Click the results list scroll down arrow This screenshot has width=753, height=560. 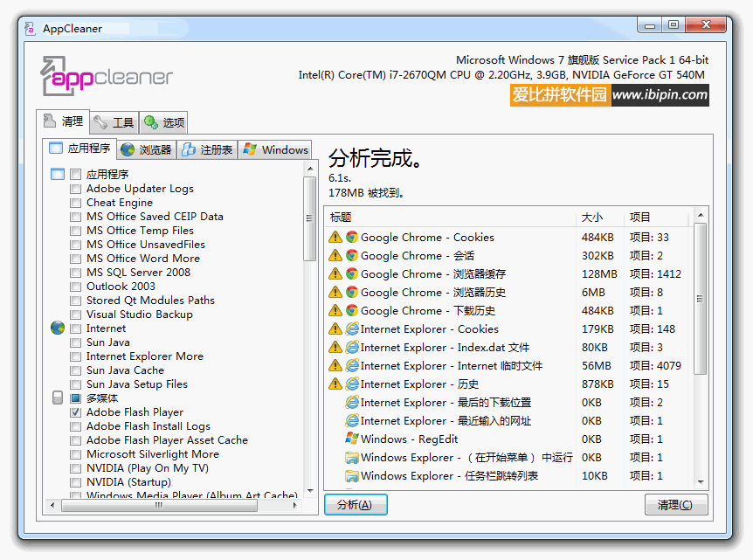[x=701, y=482]
